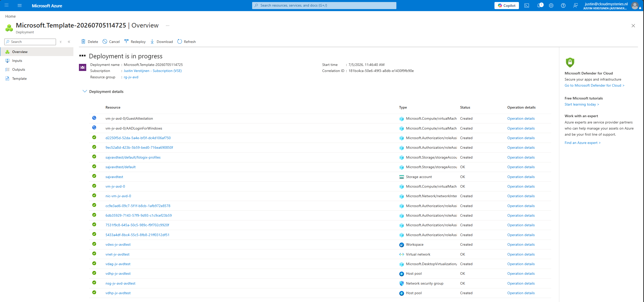Select Overview in the sidebar
This screenshot has width=644, height=302.
[x=37, y=52]
